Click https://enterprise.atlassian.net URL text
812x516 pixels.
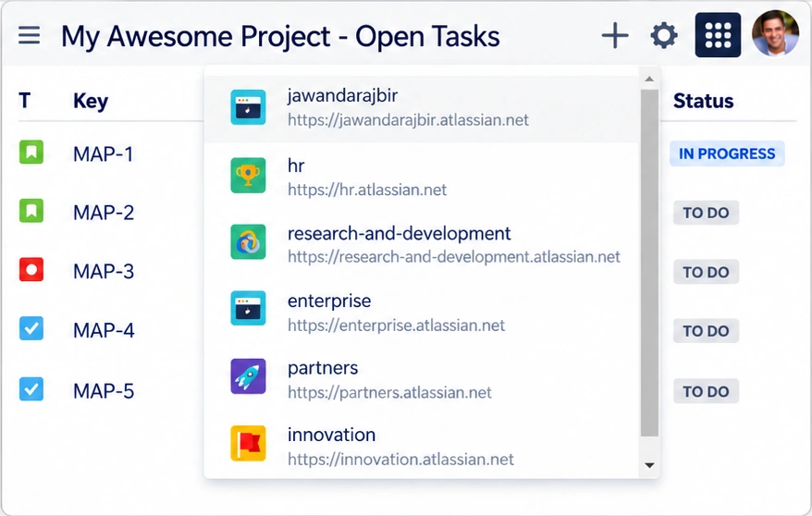click(x=396, y=325)
